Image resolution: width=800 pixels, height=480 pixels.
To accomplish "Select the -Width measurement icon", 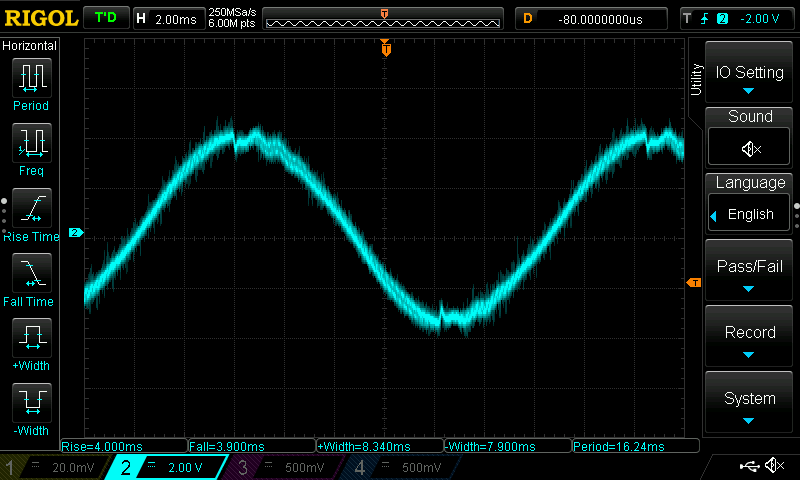I will (31, 403).
